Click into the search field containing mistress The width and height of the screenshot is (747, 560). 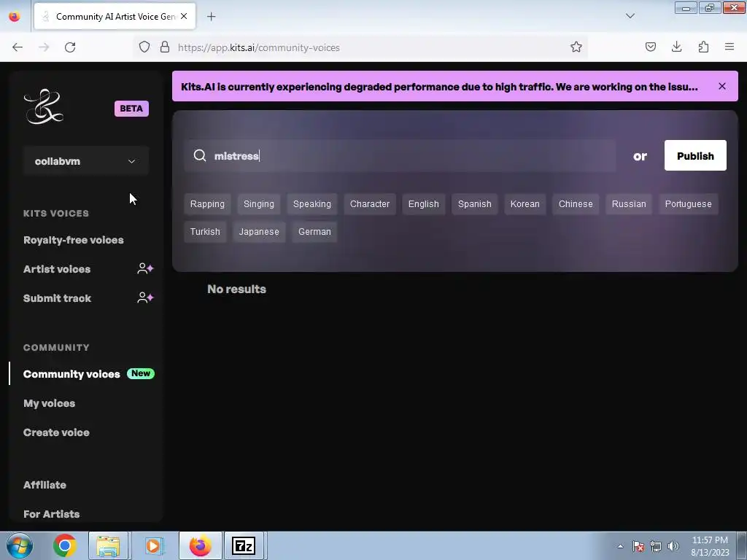pos(400,156)
